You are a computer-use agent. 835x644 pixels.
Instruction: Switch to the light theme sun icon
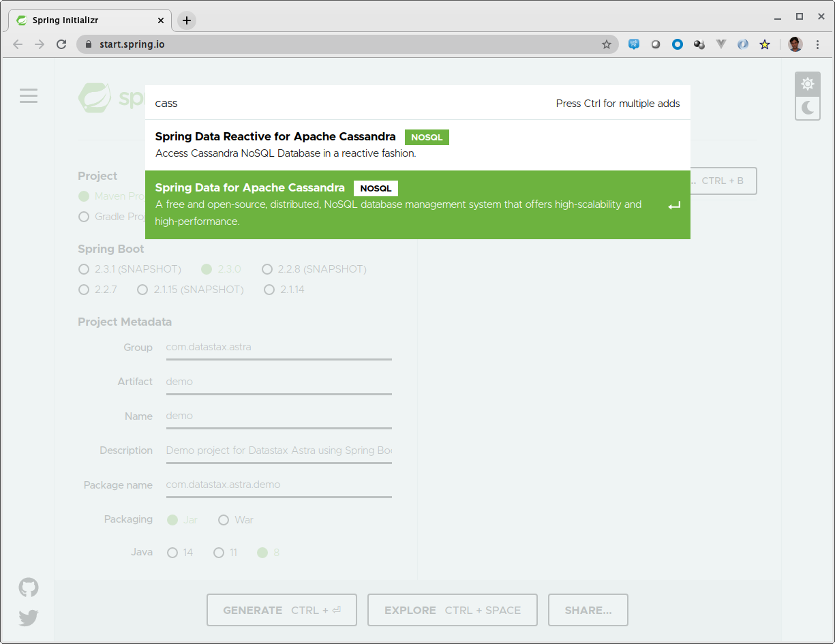(x=808, y=84)
